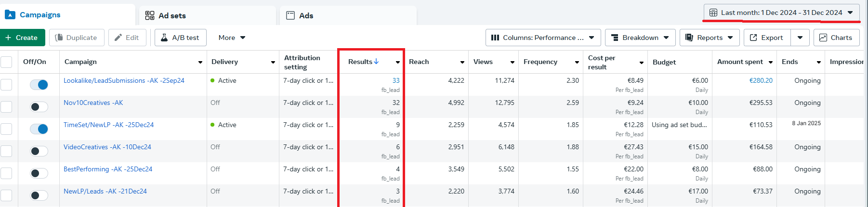
Task: Click the calendar date range icon
Action: tap(713, 13)
